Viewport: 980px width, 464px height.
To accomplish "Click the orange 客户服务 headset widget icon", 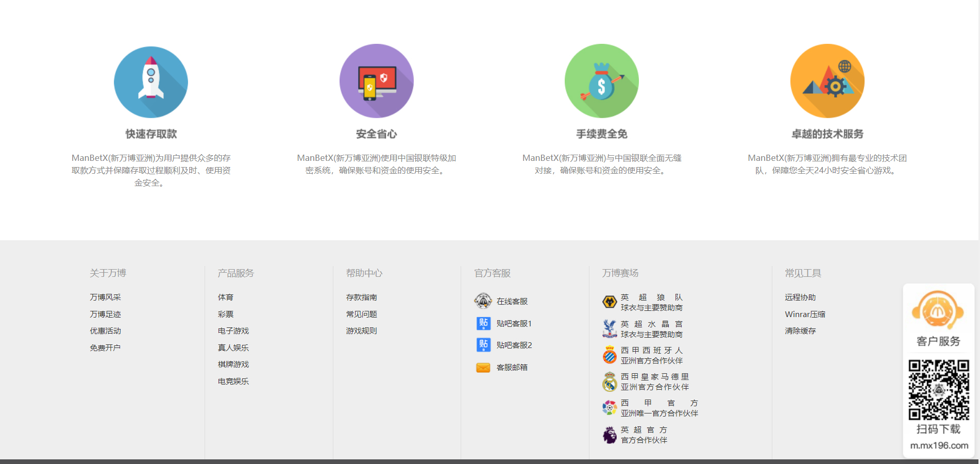I will pyautogui.click(x=938, y=310).
